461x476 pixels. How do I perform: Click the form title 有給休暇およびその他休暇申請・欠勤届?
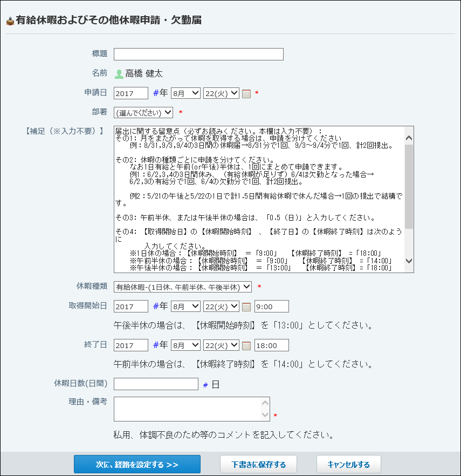[108, 21]
